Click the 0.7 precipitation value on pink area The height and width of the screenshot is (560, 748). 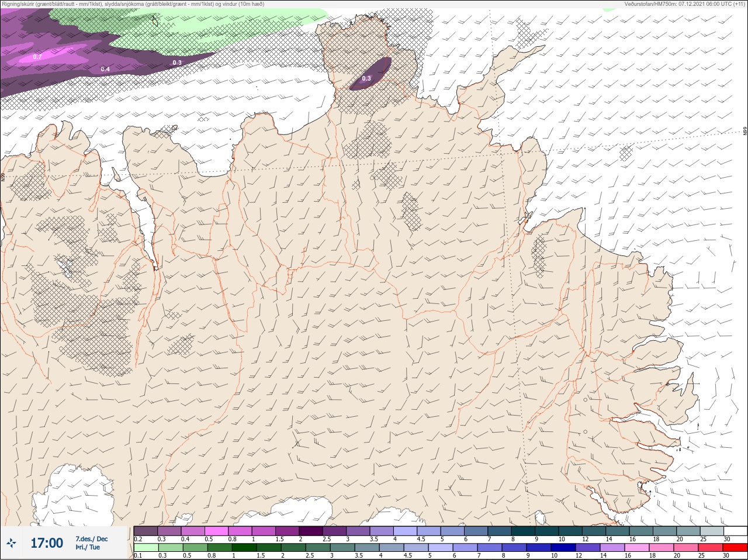37,57
